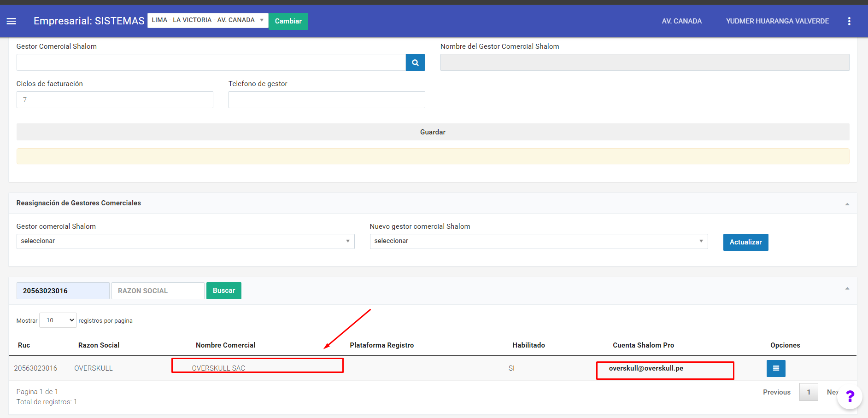
Task: Open the Nuevo gestor comercial Shalom dropdown
Action: [x=538, y=241]
